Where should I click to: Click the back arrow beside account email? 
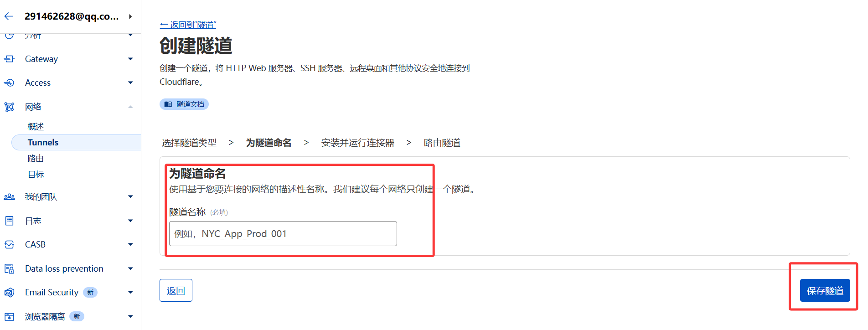click(9, 16)
